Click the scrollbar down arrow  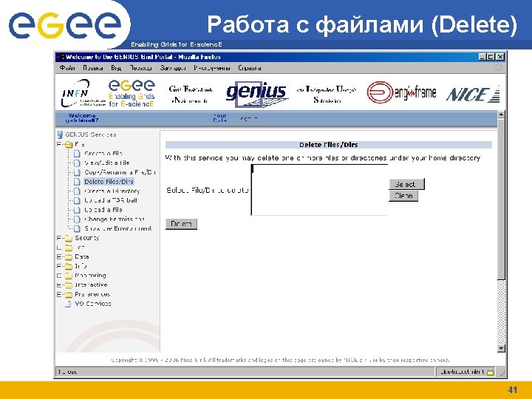[501, 349]
